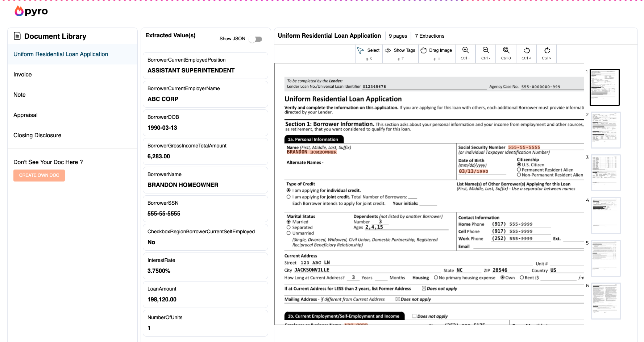Click the CREATE OWN DOC button
This screenshot has height=342, width=644.
[39, 175]
